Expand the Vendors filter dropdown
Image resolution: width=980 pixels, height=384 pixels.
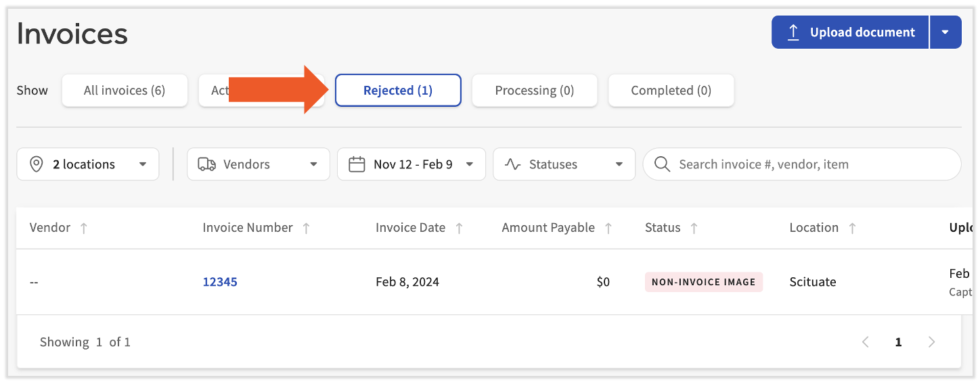(x=258, y=164)
